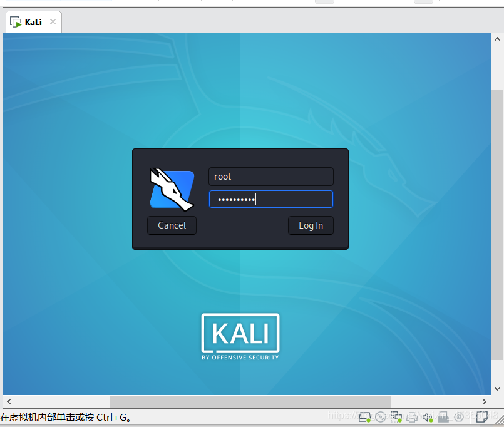This screenshot has height=427, width=504.
Task: Click the vertical scrollbar down arrow
Action: tap(497, 388)
